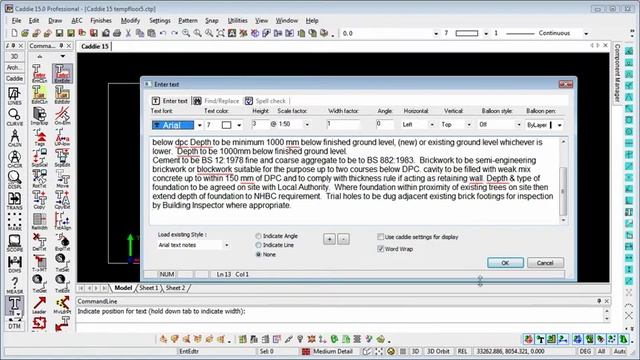
Task: Toggle REL mode in the status bar
Action: click(462, 351)
